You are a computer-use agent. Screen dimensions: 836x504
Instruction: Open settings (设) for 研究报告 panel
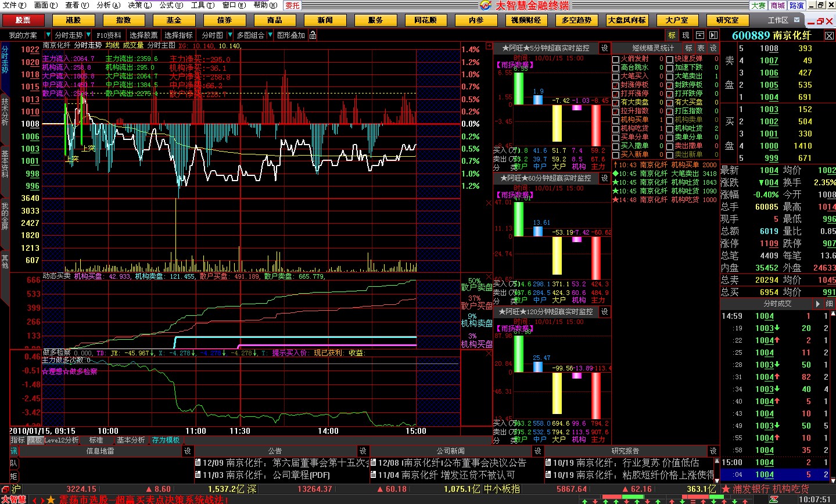click(713, 451)
